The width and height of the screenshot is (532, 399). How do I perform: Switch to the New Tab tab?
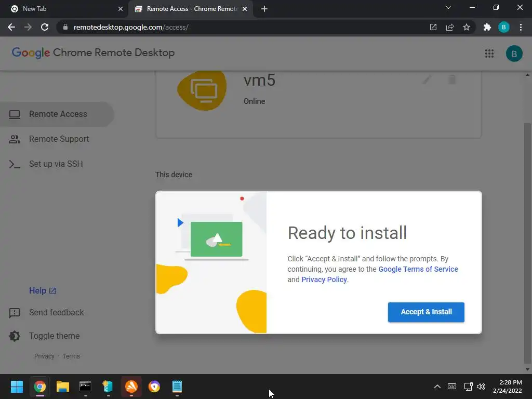tap(64, 9)
